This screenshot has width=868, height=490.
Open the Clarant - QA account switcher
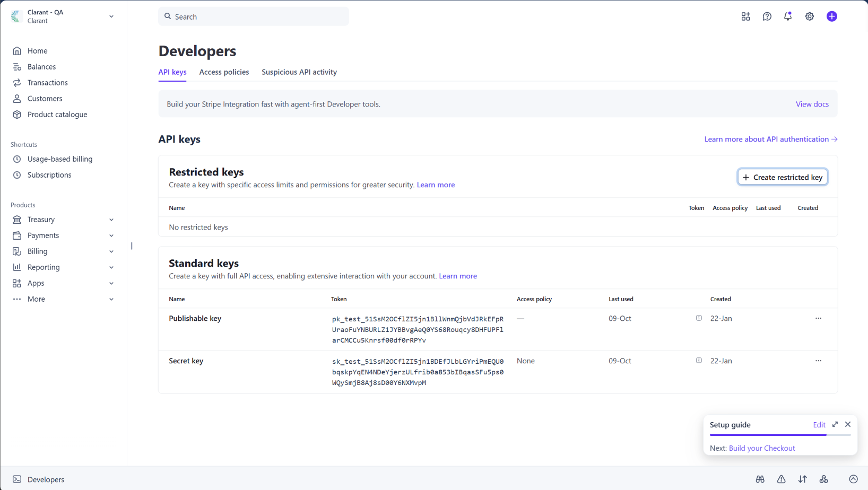tap(63, 16)
